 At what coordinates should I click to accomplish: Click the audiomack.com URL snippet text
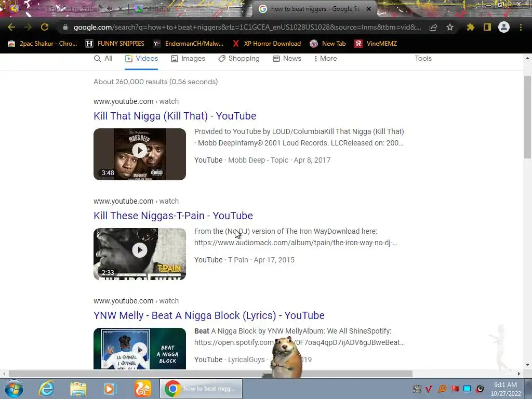click(x=296, y=243)
